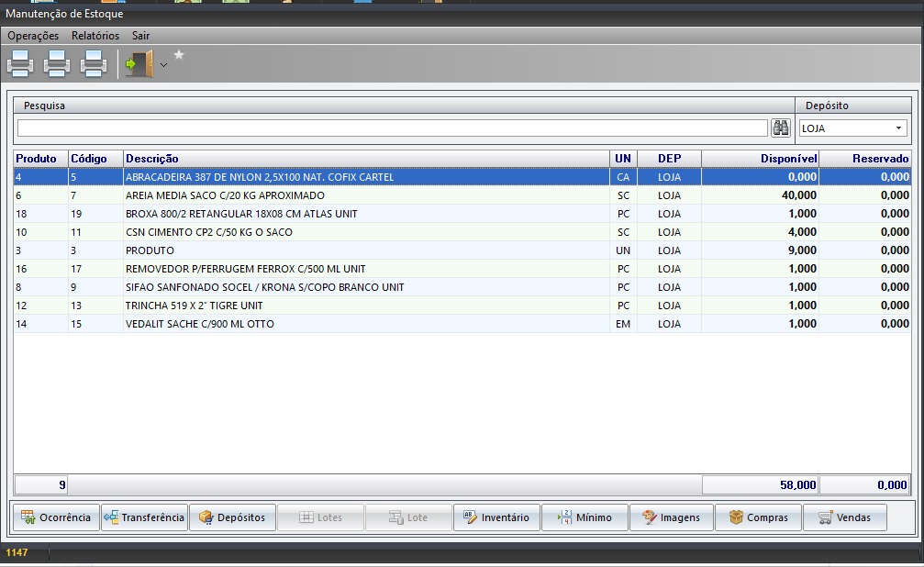Open the Imagens button
The height and width of the screenshot is (567, 924).
[672, 517]
